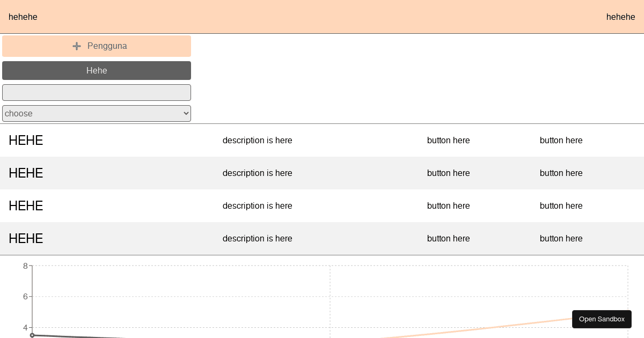644x338 pixels.
Task: Click the Pengguna button
Action: click(97, 46)
